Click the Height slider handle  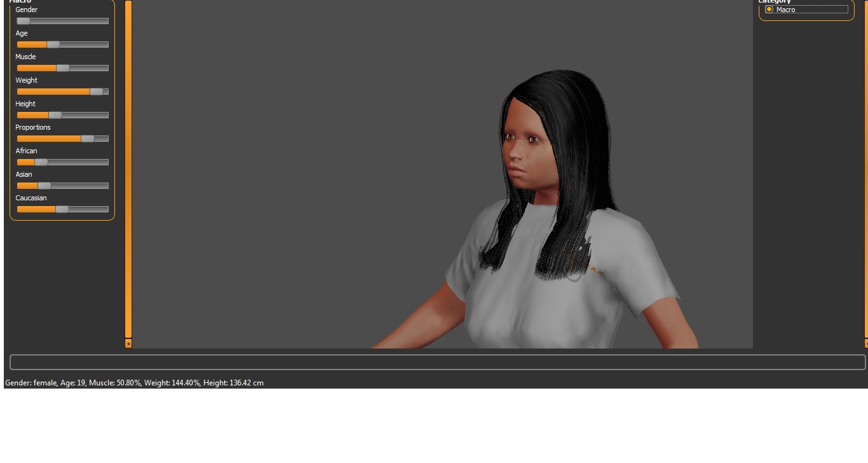click(x=55, y=115)
